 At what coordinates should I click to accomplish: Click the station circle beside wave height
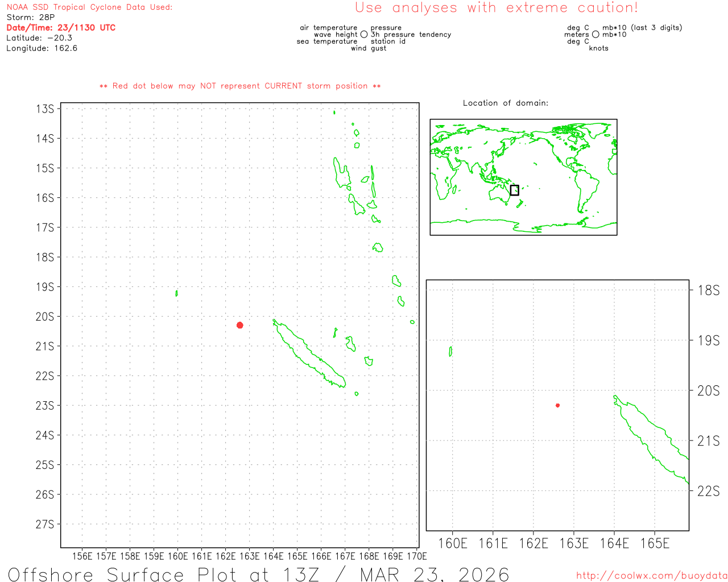pyautogui.click(x=364, y=35)
